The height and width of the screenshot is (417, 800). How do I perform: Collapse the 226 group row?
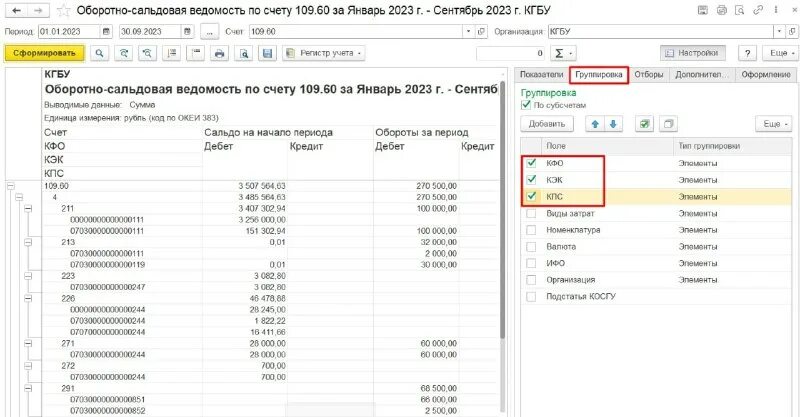tap(29, 298)
